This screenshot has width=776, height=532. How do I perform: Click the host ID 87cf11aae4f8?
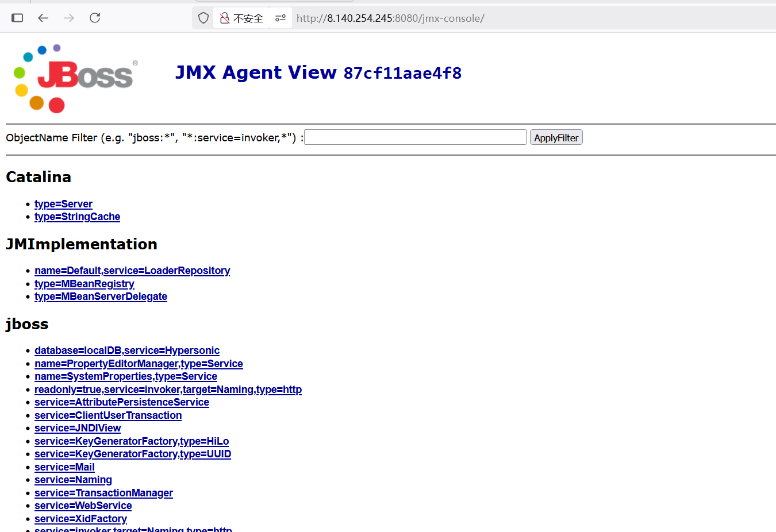coord(402,73)
